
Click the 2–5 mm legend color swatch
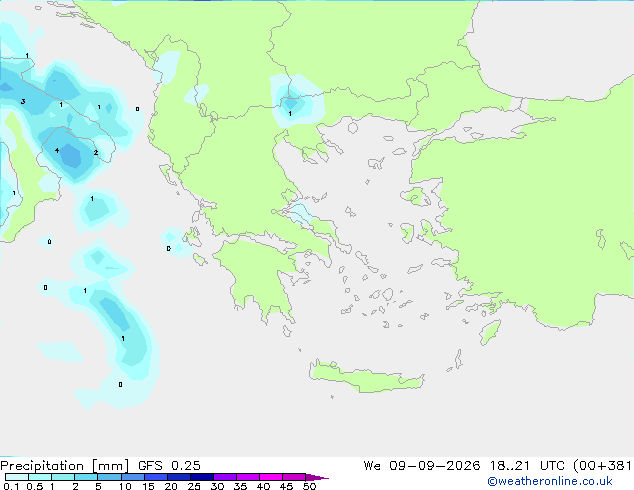pyautogui.click(x=86, y=477)
